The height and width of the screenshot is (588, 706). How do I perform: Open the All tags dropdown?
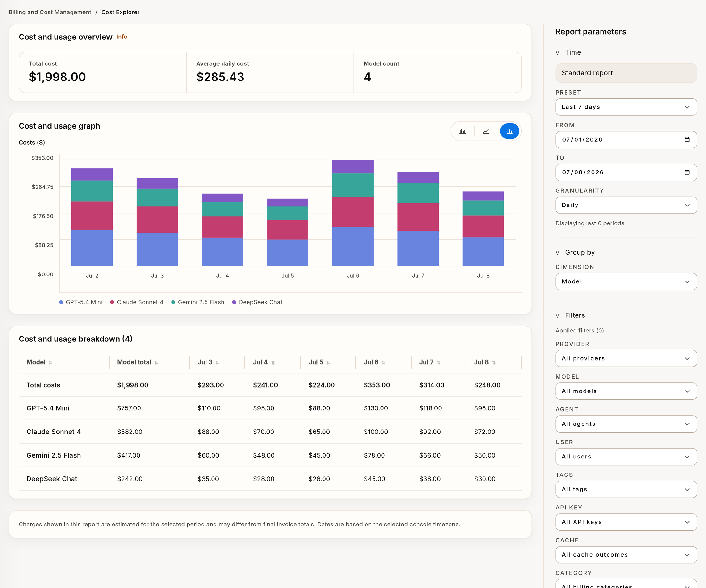626,489
